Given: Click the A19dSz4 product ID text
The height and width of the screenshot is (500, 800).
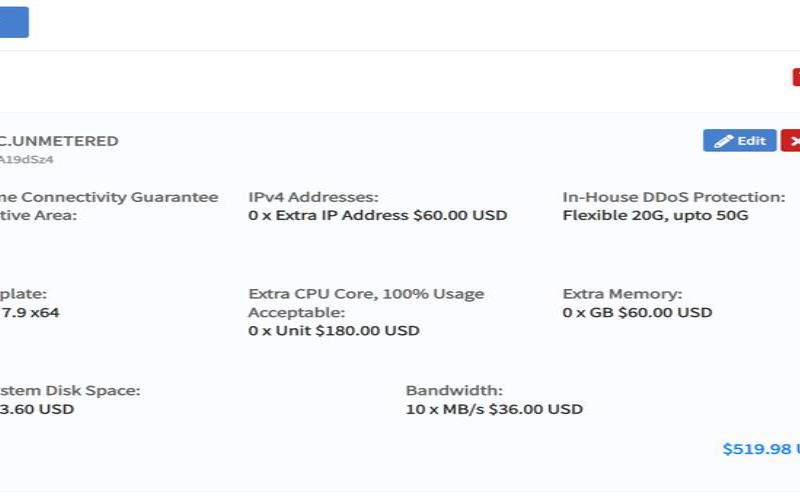Looking at the screenshot, I should pos(27,159).
